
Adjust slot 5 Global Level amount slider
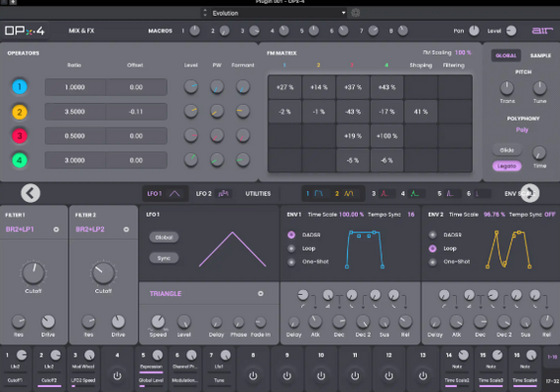(x=151, y=386)
